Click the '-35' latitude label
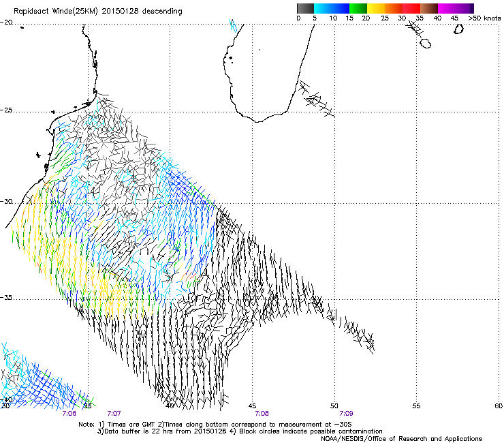 [x=6, y=298]
